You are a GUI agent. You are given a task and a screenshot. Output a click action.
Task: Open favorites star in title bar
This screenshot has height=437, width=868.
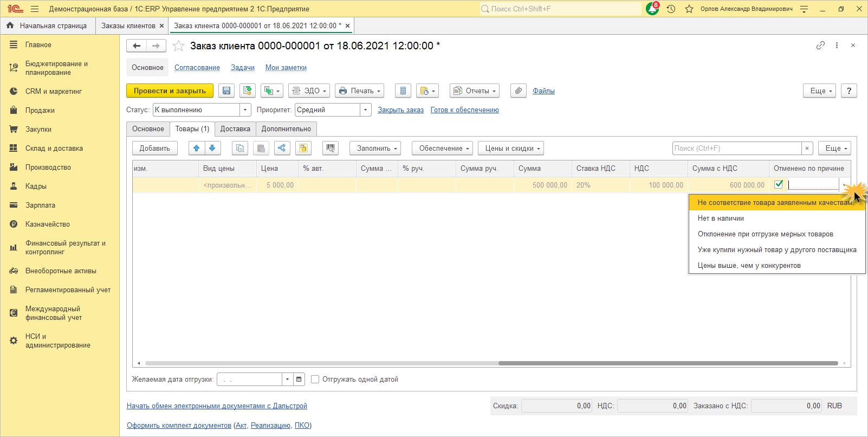point(689,9)
